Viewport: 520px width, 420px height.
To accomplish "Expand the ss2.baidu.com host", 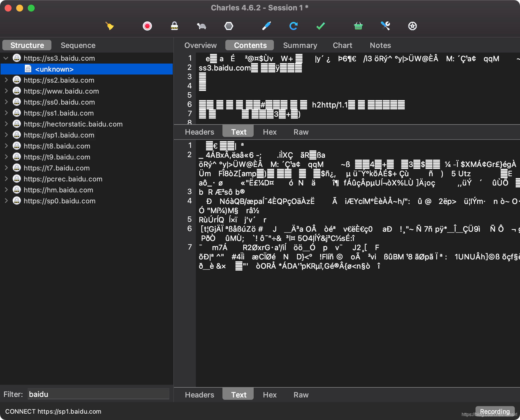I will point(6,80).
